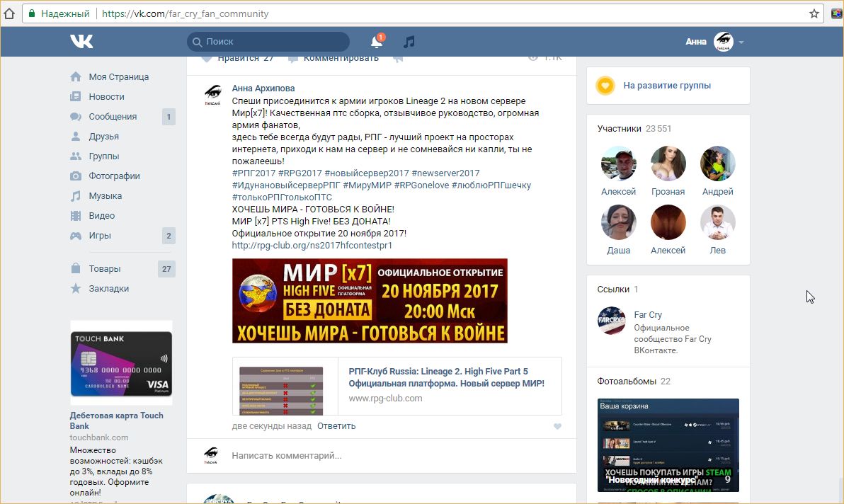Open Друзья in the sidebar
844x504 pixels.
104,137
